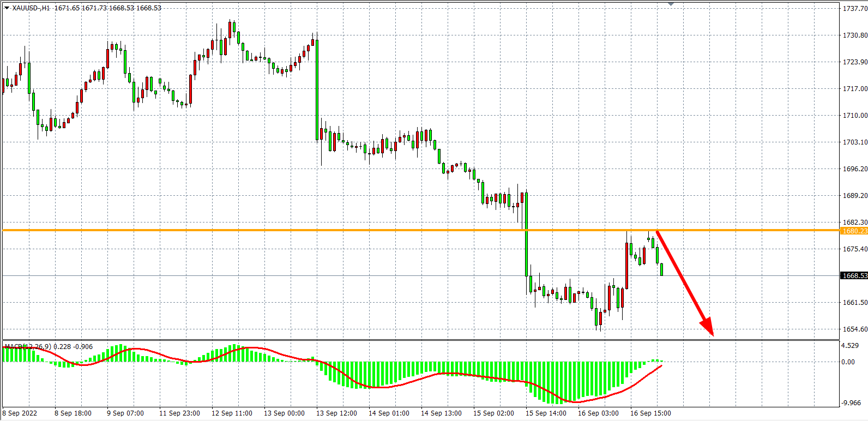The image size is (868, 421).
Task: Click the 4.529 MACD scale value
Action: pyautogui.click(x=850, y=345)
